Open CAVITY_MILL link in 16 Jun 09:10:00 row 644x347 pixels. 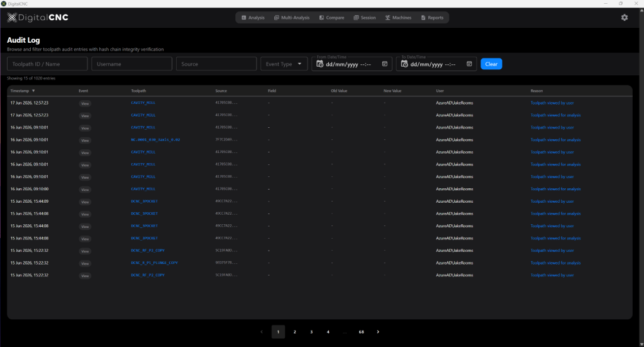pyautogui.click(x=143, y=189)
